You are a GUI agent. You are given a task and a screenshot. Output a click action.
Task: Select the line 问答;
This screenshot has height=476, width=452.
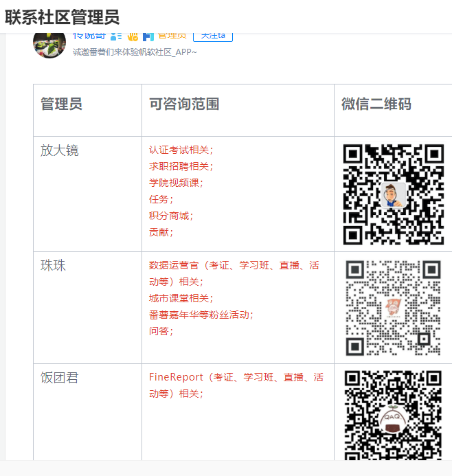click(161, 331)
